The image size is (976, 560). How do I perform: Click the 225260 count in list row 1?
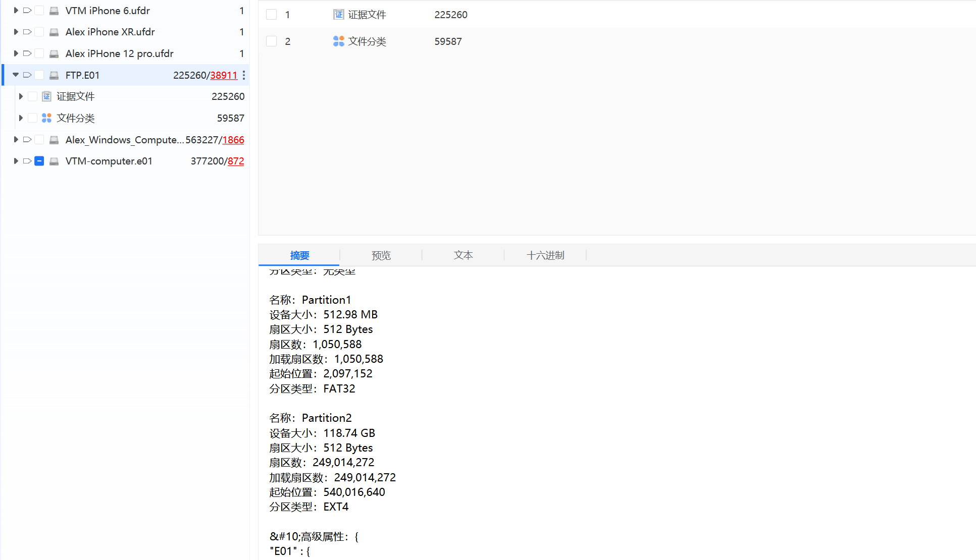[451, 15]
